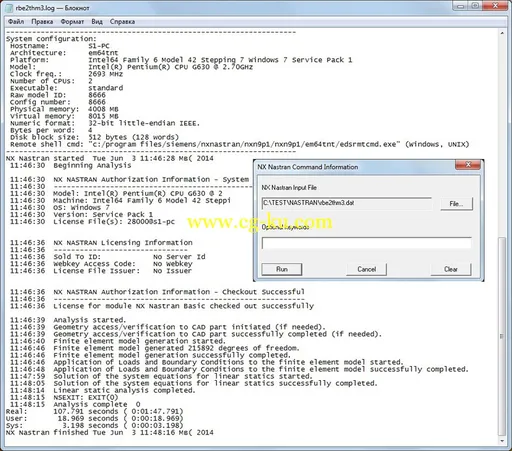Click the Clear button in NX Nastran dialog
This screenshot has height=451, width=512.
(x=451, y=269)
